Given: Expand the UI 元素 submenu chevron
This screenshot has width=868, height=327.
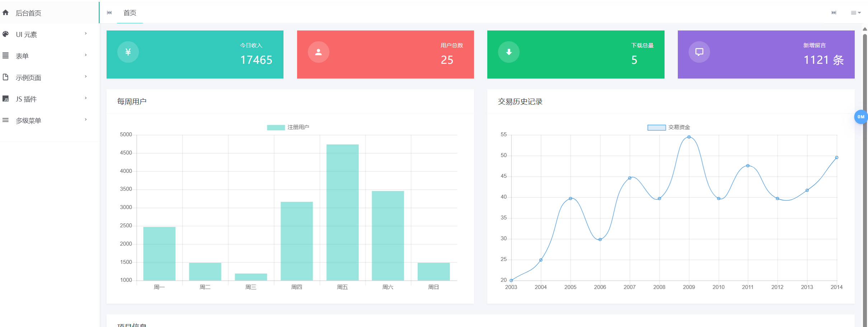Looking at the screenshot, I should pyautogui.click(x=86, y=33).
